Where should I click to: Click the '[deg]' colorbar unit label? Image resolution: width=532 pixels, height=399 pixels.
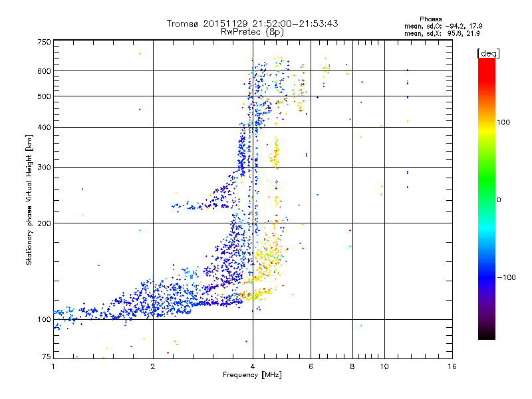(488, 53)
